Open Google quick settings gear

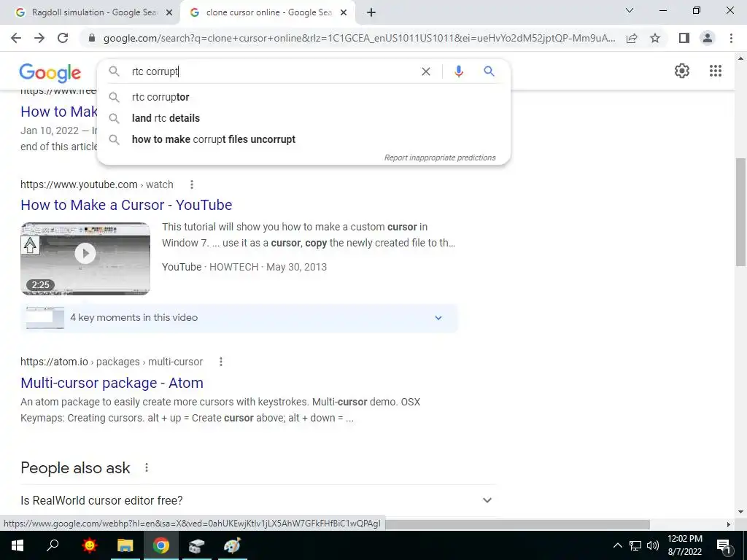(682, 71)
